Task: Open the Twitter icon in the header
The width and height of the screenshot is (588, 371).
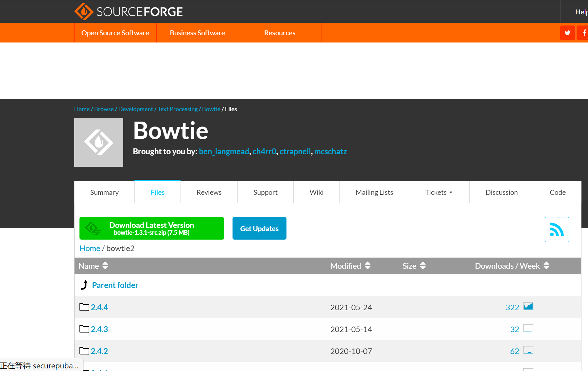Action: [567, 33]
